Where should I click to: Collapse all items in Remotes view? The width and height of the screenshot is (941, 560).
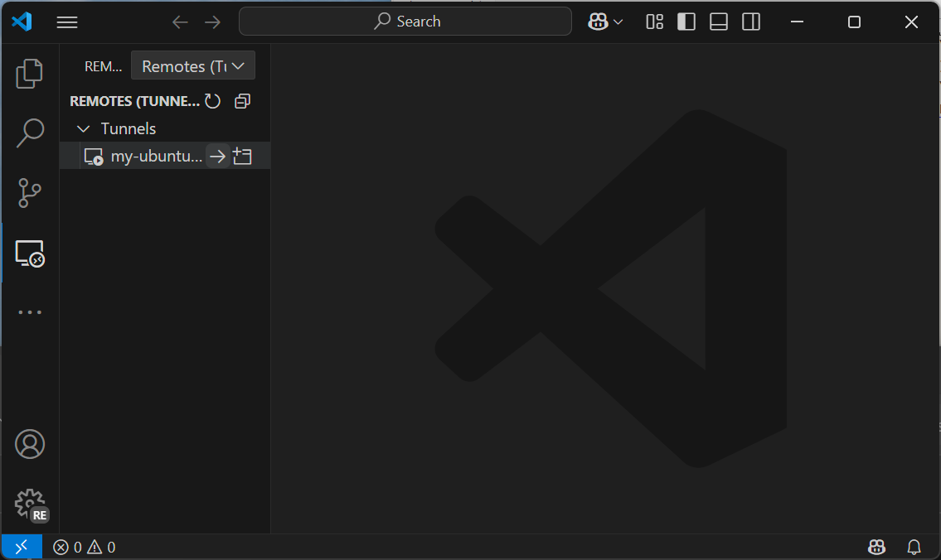coord(242,101)
